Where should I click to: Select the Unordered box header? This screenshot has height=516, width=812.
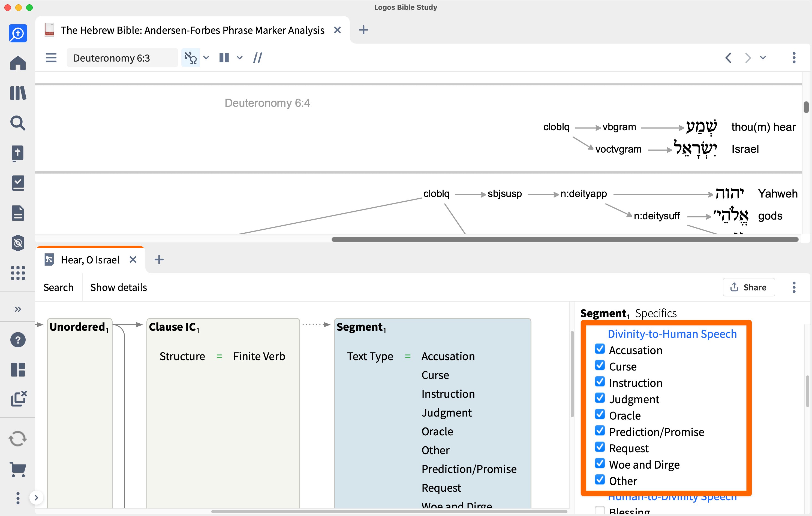[79, 327]
